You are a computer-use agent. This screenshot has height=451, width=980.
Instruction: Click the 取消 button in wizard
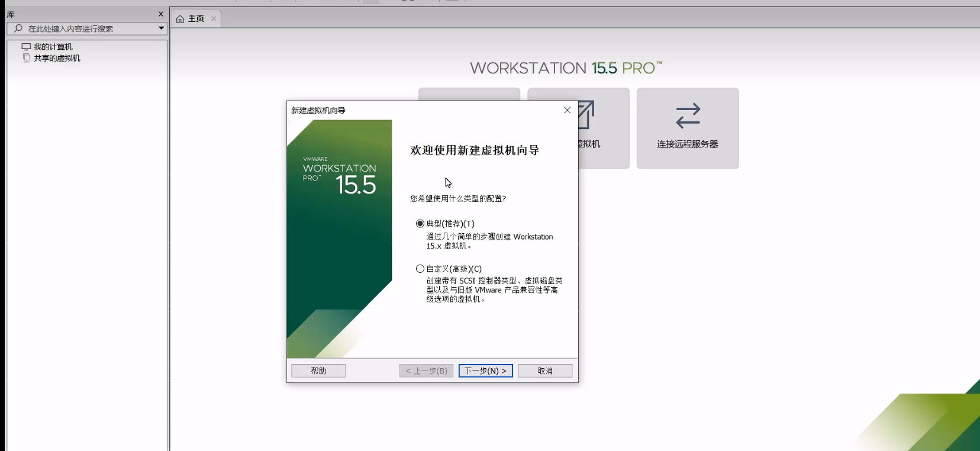click(x=545, y=371)
